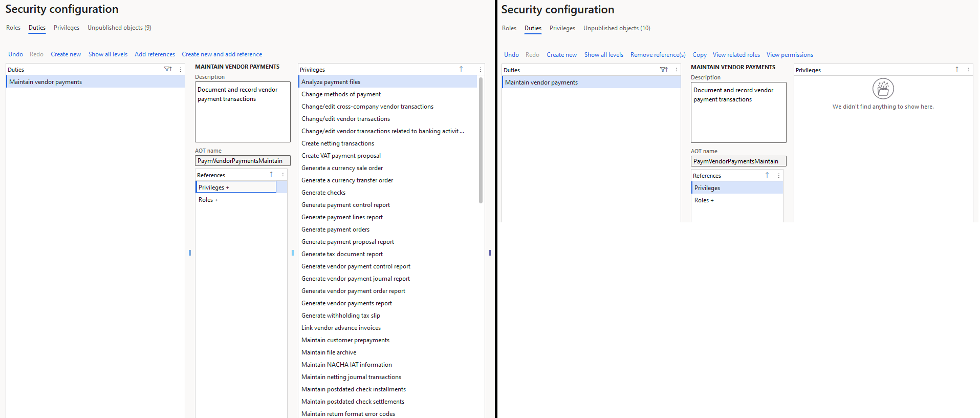Viewport: 980px width, 418px height.
Task: Open options menu of left Privileges list
Action: point(481,69)
